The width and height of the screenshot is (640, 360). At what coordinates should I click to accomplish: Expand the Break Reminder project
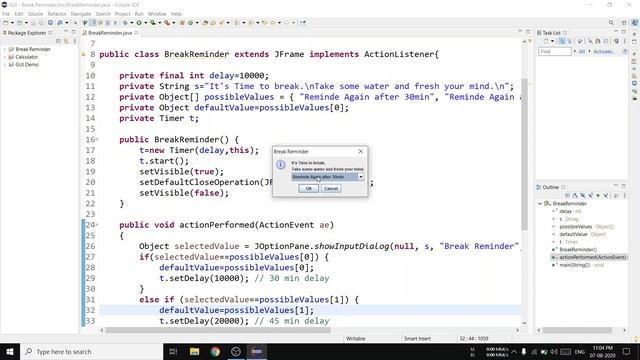[5, 49]
